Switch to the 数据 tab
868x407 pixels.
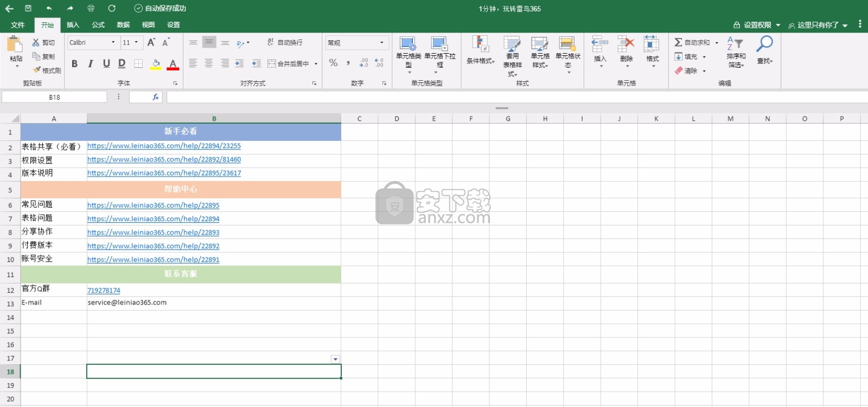coord(123,25)
